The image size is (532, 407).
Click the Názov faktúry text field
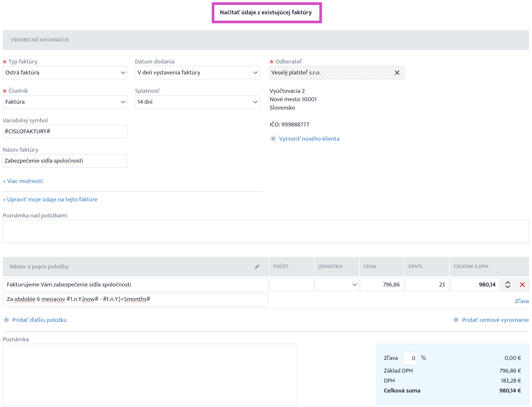tap(65, 161)
